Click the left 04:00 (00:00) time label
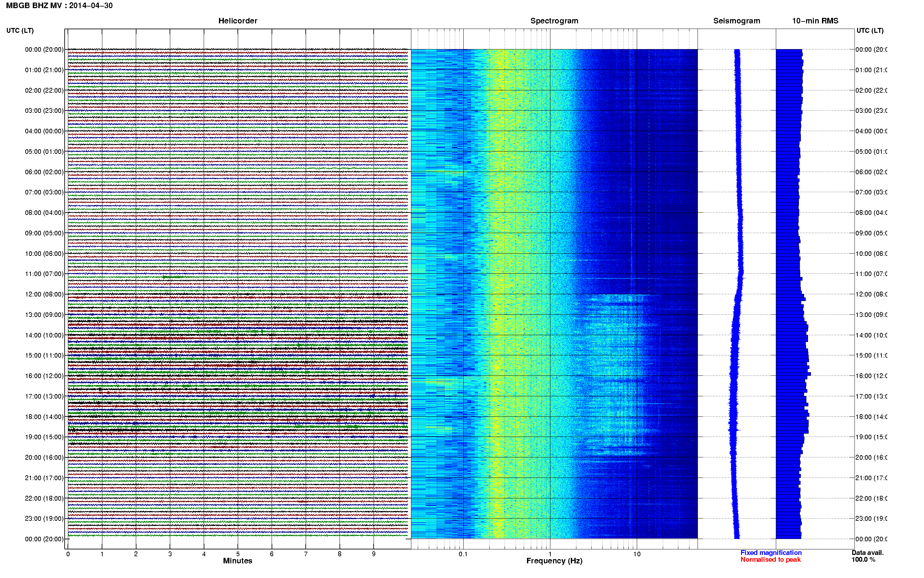The image size is (924, 578). 44,131
